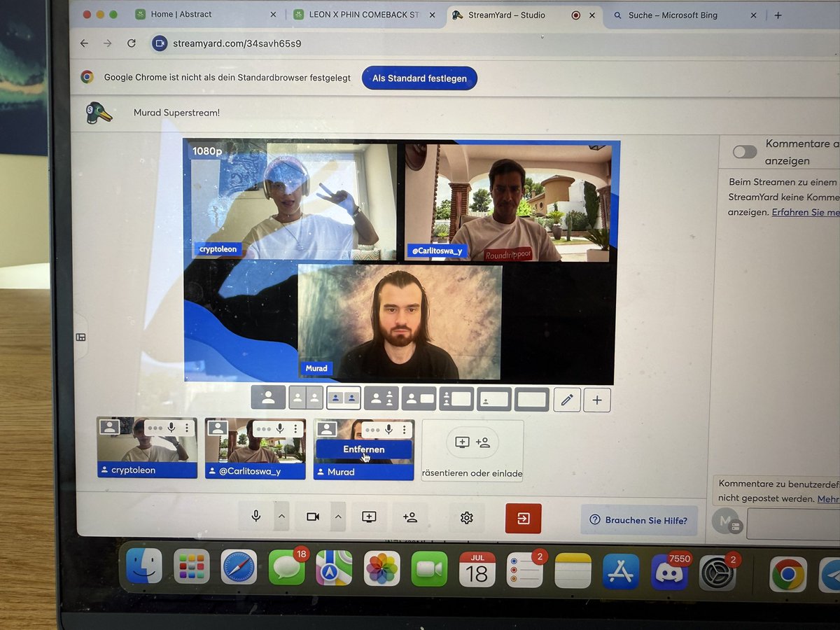This screenshot has height=630, width=840.
Task: Click the share screen icon in toolbar
Action: pyautogui.click(x=369, y=517)
